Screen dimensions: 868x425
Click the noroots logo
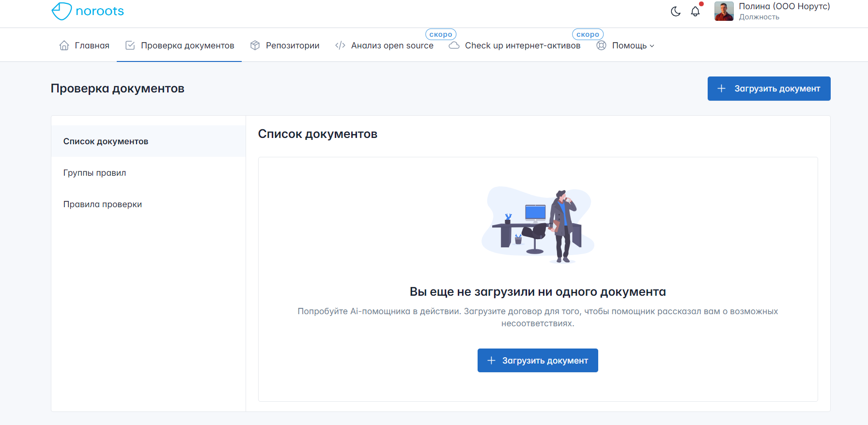(x=88, y=11)
